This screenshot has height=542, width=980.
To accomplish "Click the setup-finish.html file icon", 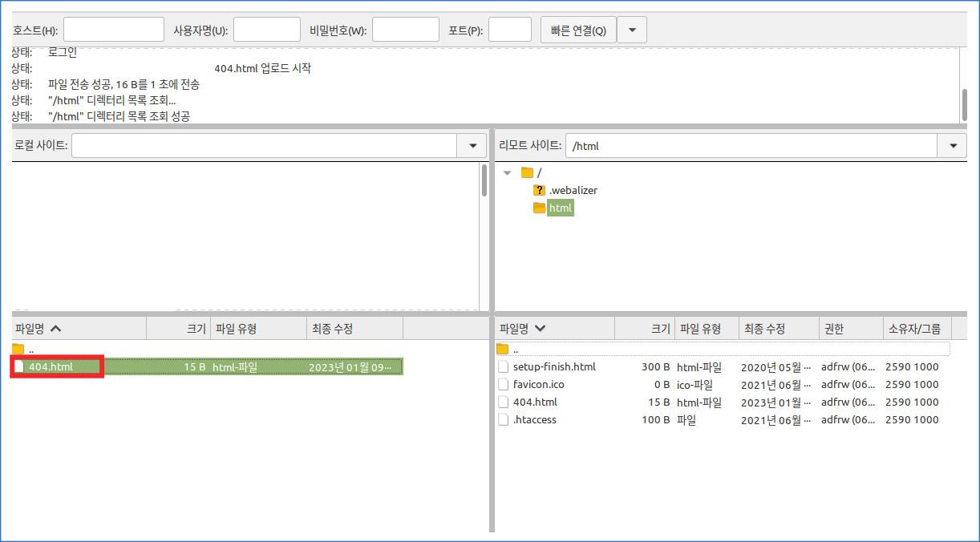I will (504, 366).
